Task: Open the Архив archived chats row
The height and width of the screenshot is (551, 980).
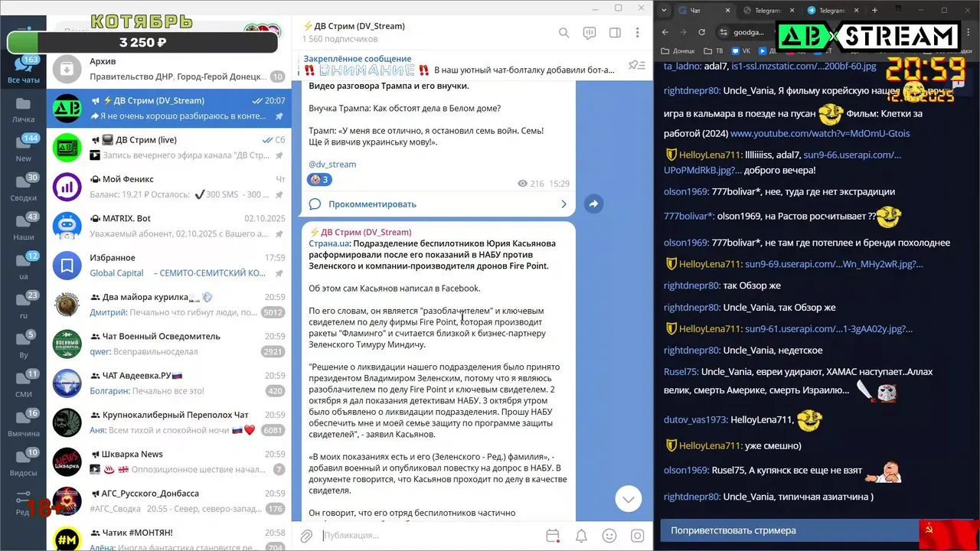Action: pyautogui.click(x=168, y=69)
